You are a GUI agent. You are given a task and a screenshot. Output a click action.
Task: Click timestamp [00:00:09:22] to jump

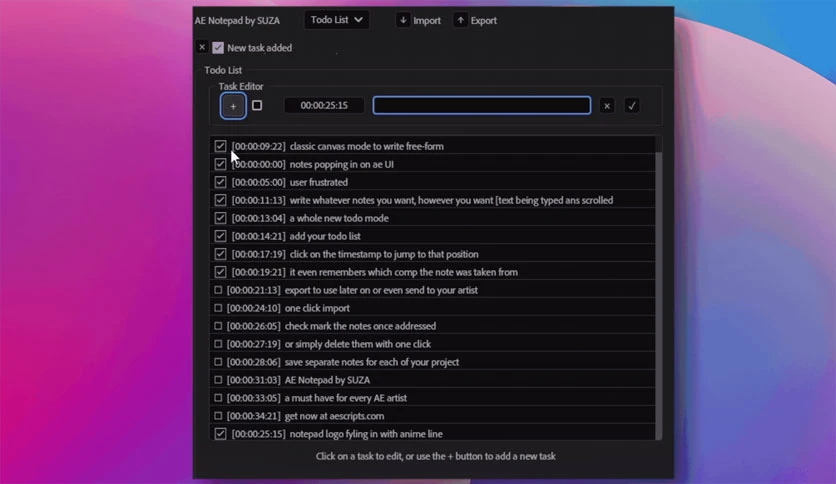(x=259, y=146)
